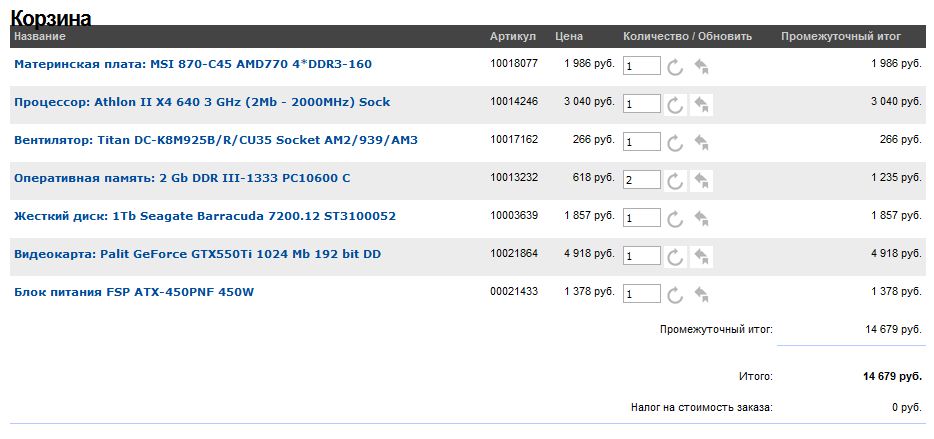
Task: Remove the FSP ATX-450PNF power supply
Action: click(702, 294)
